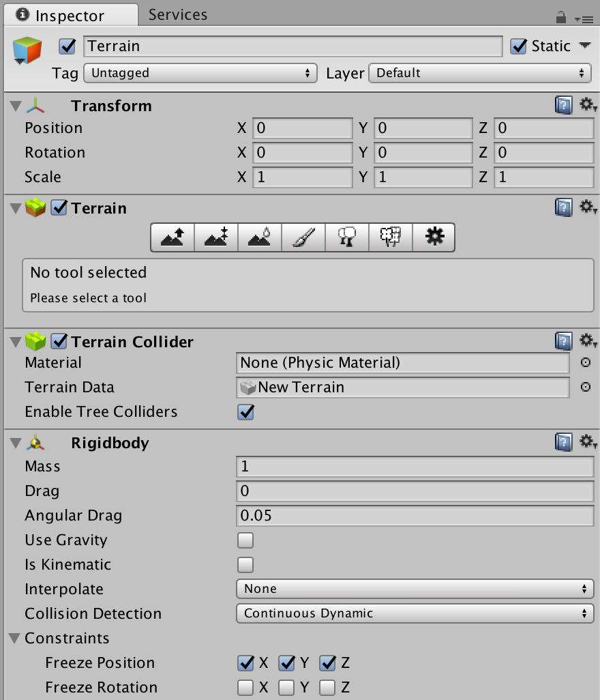This screenshot has height=700, width=600.
Task: Open the Tag dropdown
Action: (x=200, y=73)
